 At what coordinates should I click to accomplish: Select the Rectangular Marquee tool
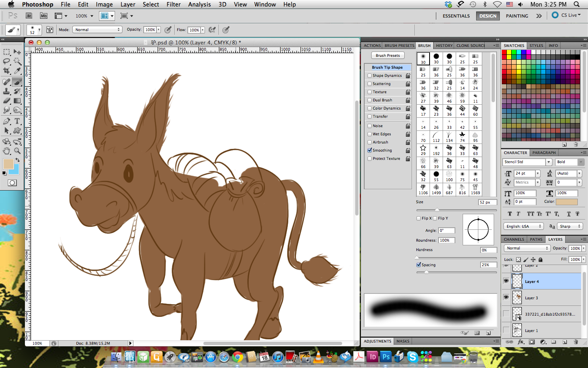tap(7, 52)
